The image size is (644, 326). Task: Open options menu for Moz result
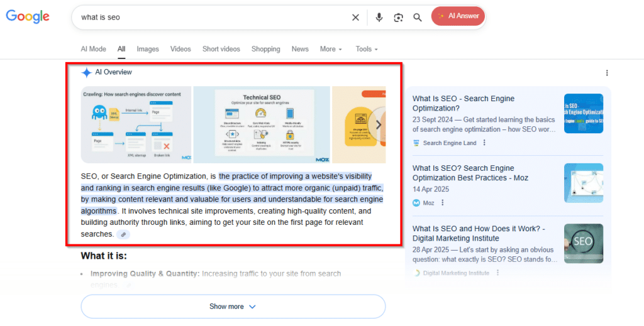(443, 203)
